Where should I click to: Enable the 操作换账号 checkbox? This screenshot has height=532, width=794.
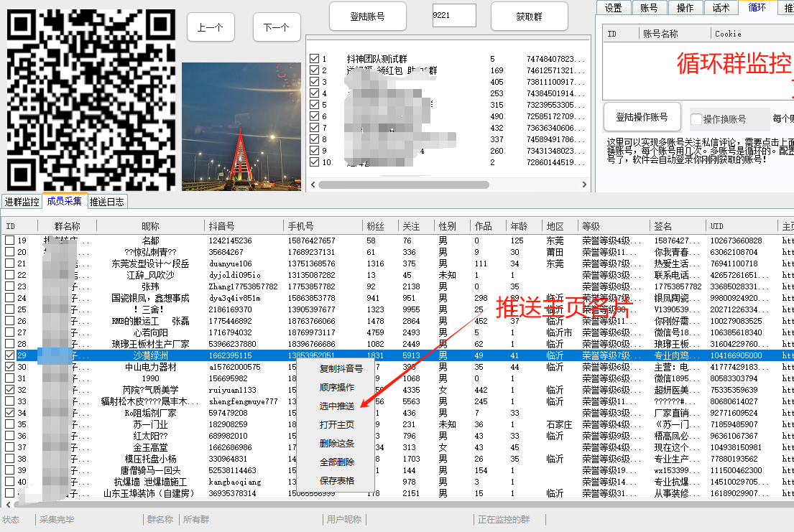[x=696, y=119]
